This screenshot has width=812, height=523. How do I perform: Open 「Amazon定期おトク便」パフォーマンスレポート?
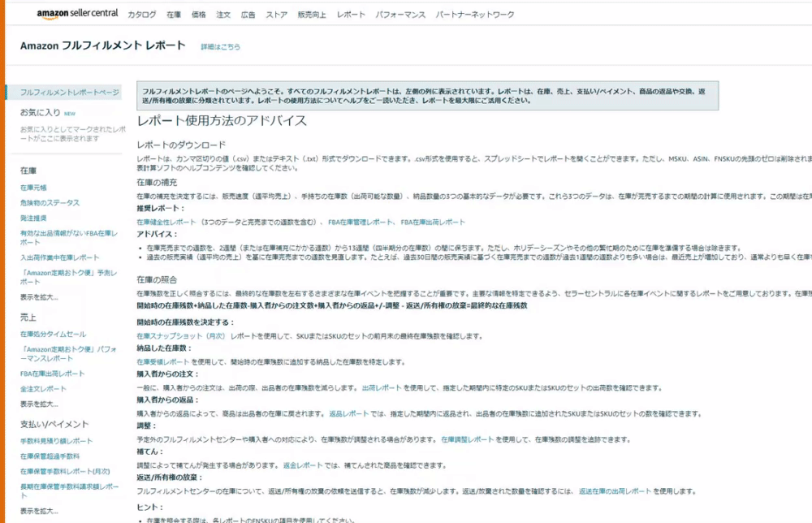pos(68,353)
